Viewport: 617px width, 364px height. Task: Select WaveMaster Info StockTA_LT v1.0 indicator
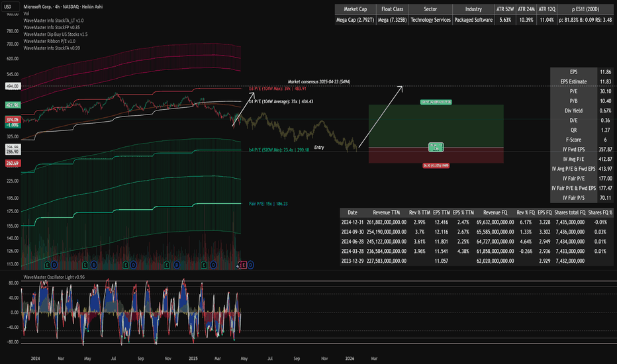point(54,21)
